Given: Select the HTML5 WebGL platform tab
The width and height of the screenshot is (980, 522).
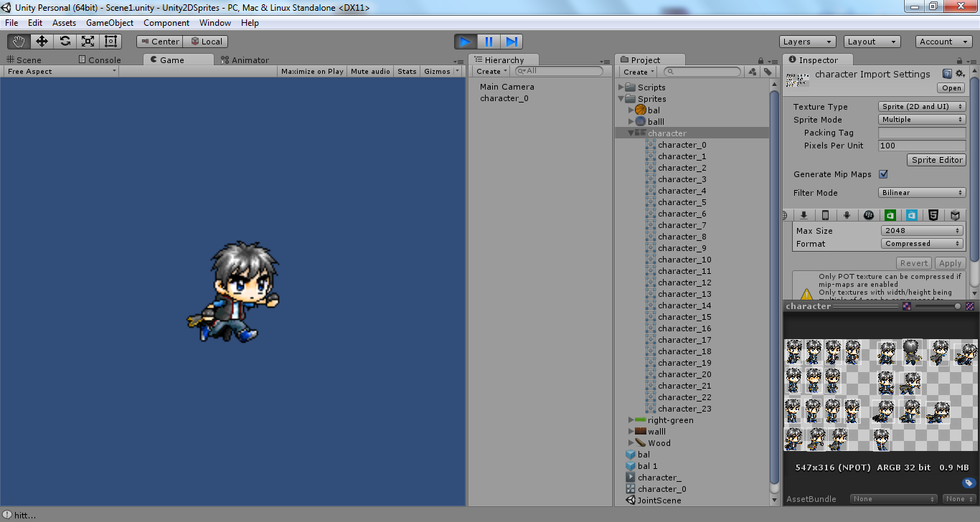Looking at the screenshot, I should pos(933,215).
